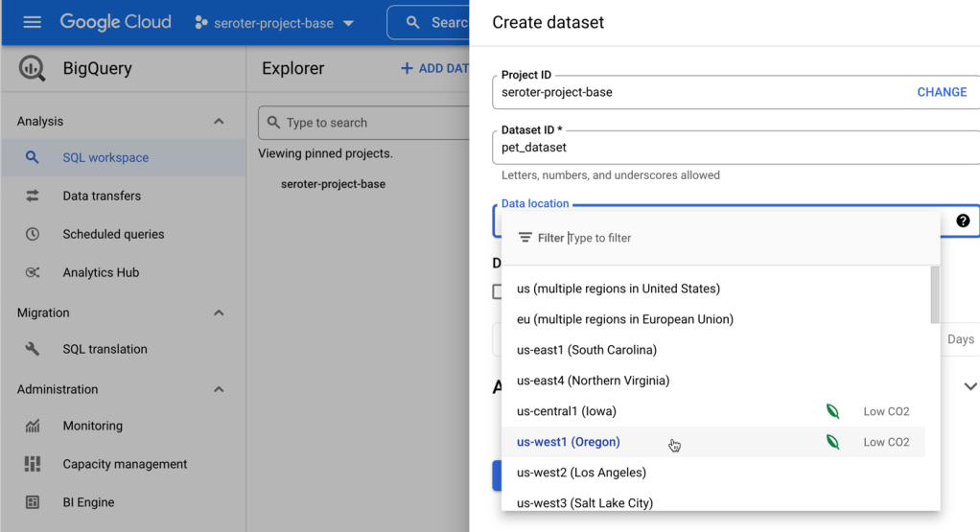Click the CHANGE project button

tap(942, 92)
